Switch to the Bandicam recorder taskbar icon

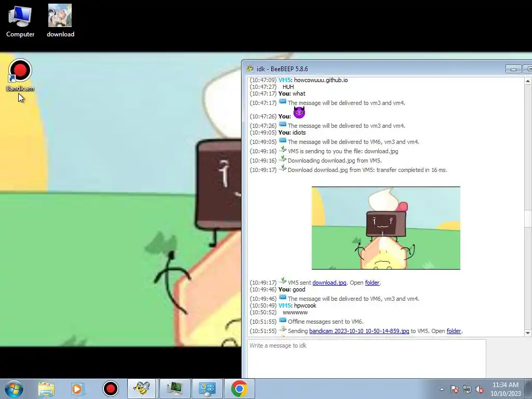(x=110, y=389)
